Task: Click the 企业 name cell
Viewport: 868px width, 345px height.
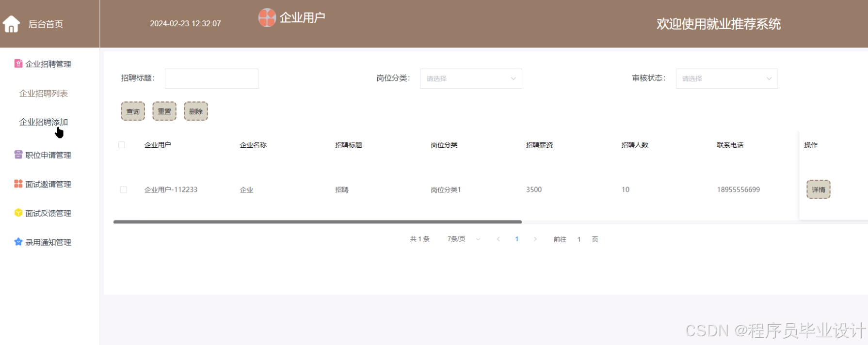Action: coord(246,189)
